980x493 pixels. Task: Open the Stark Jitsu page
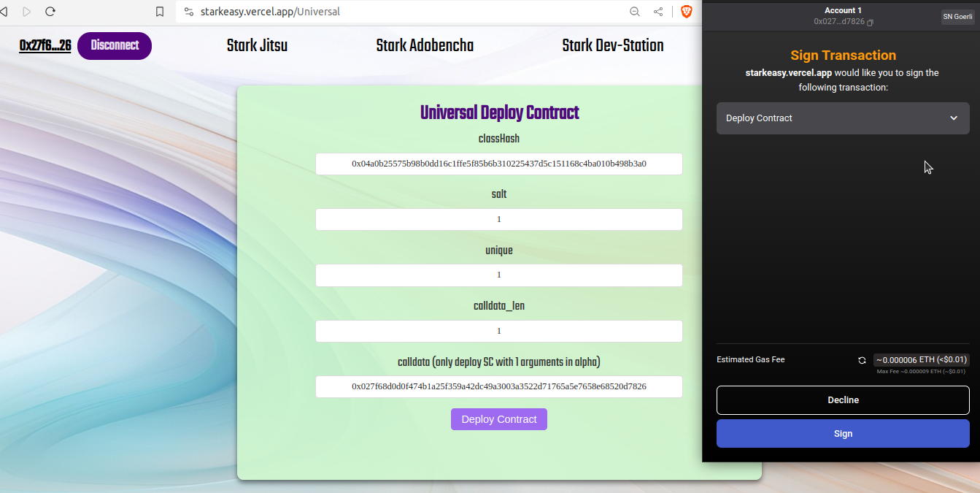coord(257,45)
